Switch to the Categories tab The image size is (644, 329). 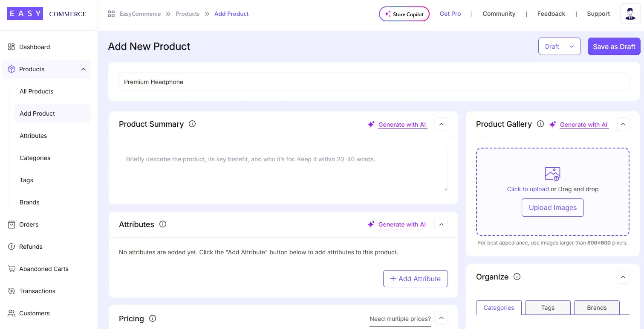499,308
